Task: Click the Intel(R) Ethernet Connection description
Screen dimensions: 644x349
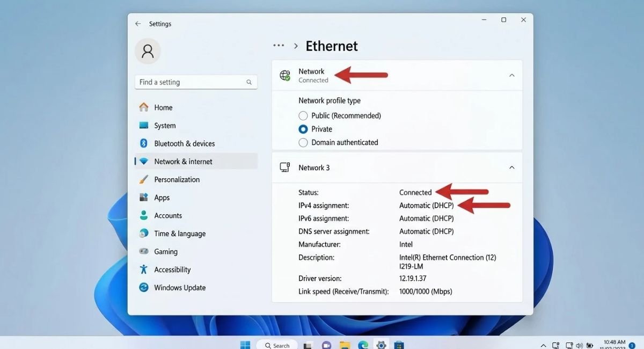Action: click(x=448, y=261)
